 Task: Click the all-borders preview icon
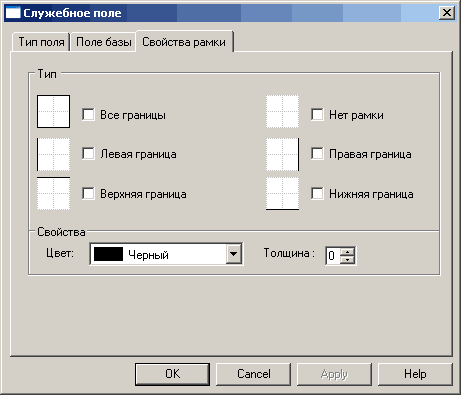click(53, 111)
